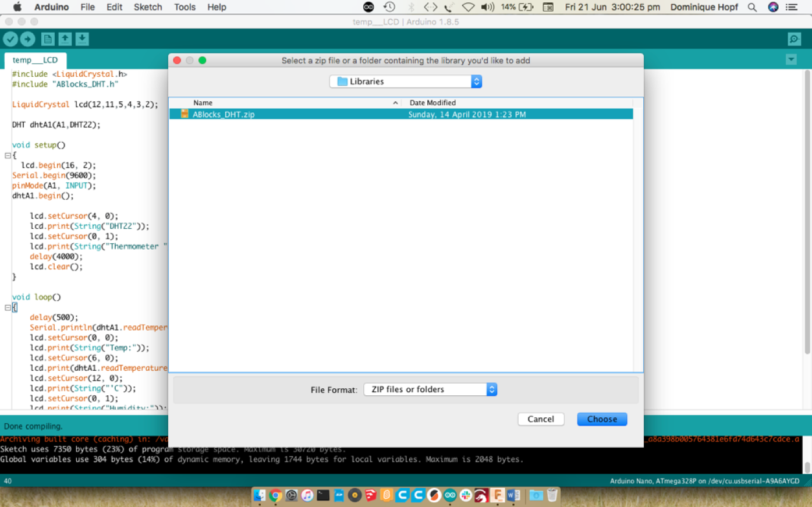Click the Bluetooth icon in menu bar
This screenshot has width=812, height=507.
click(411, 7)
